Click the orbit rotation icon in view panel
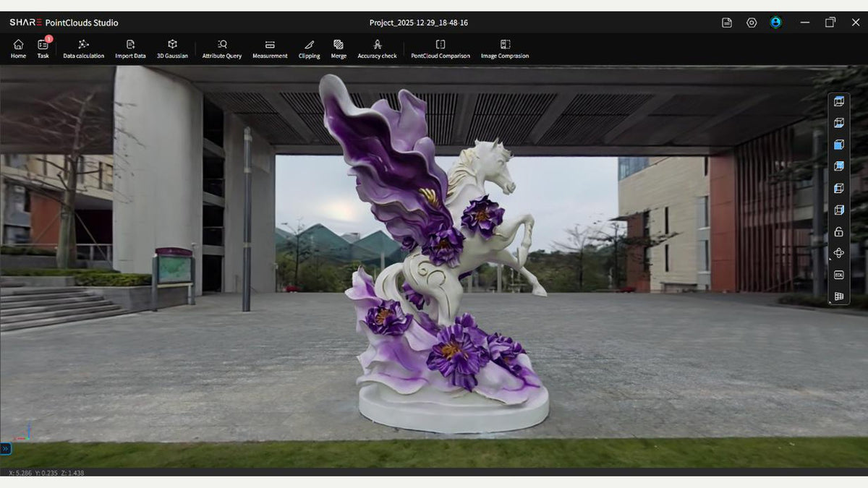868x488 pixels. (839, 253)
